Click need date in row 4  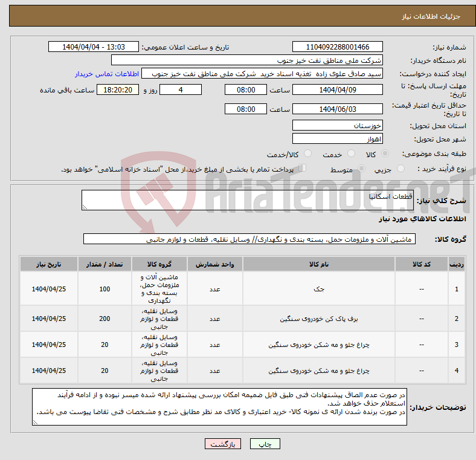[x=49, y=371]
